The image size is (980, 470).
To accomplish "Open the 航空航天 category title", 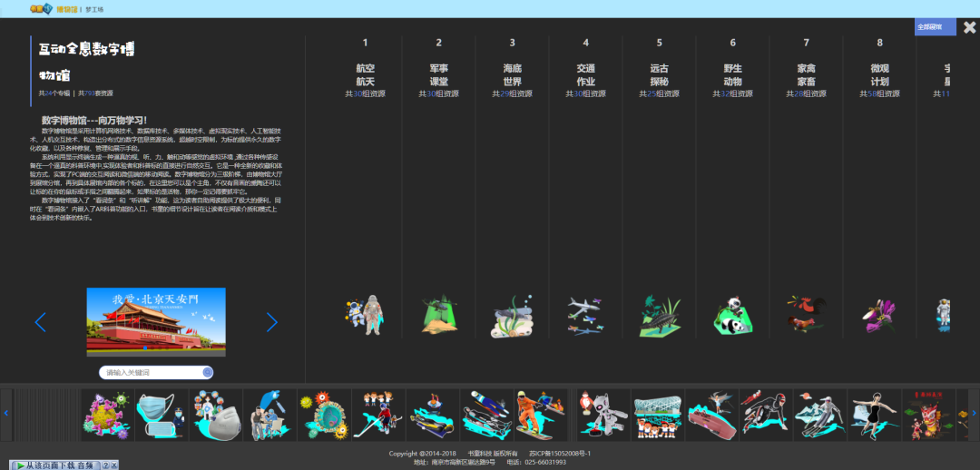I will click(365, 75).
